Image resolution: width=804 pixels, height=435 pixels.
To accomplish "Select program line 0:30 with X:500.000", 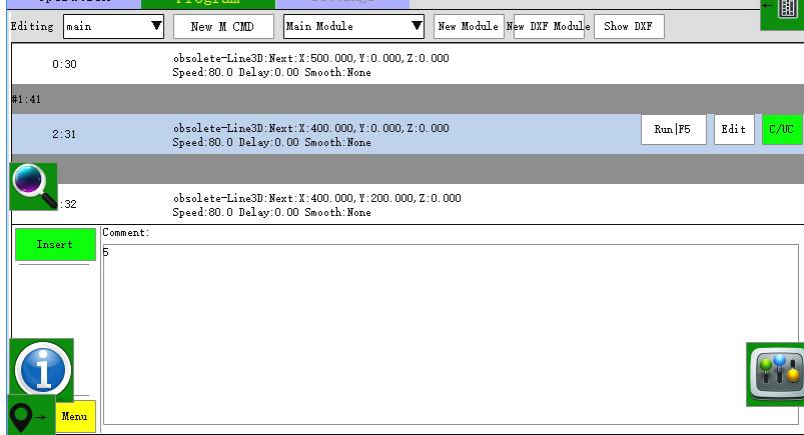I will click(x=310, y=64).
